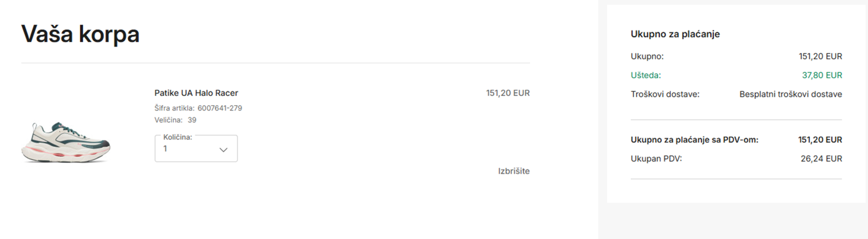The image size is (868, 239).
Task: Click the bold total amount with PDV
Action: 820,140
